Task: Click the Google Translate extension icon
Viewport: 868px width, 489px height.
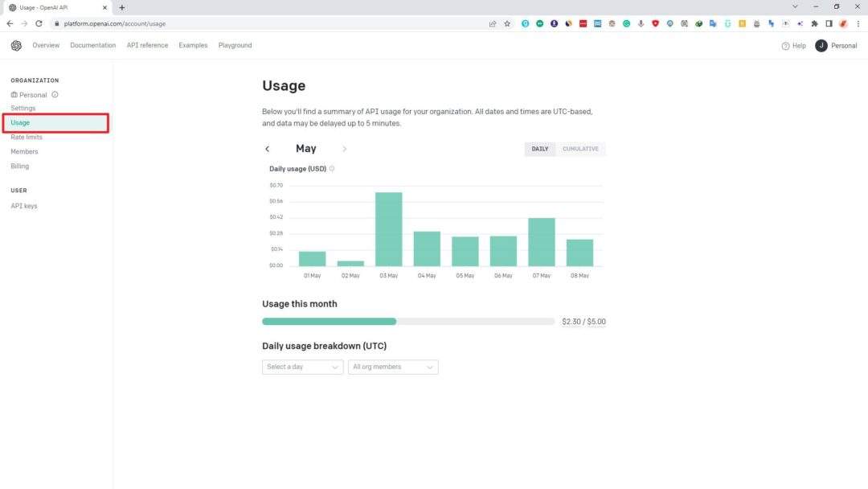Action: 713,24
